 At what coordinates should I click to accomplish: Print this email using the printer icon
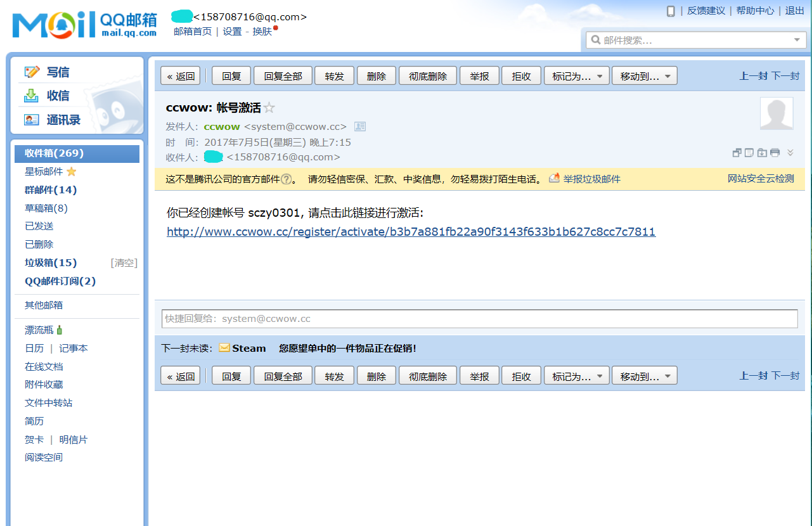[774, 152]
